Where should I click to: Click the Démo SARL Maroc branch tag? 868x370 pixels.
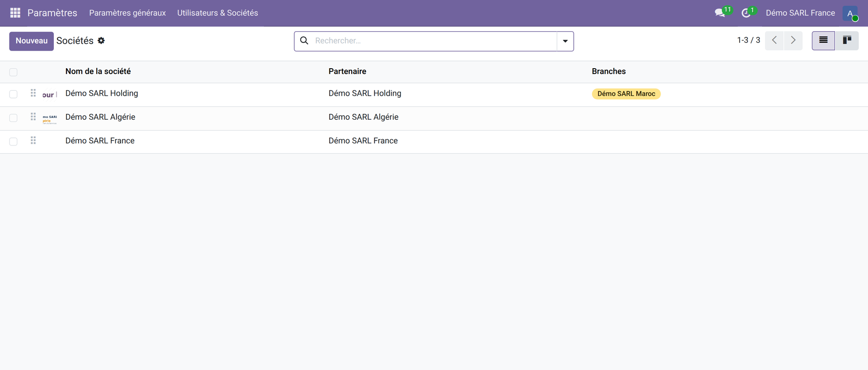pyautogui.click(x=626, y=94)
